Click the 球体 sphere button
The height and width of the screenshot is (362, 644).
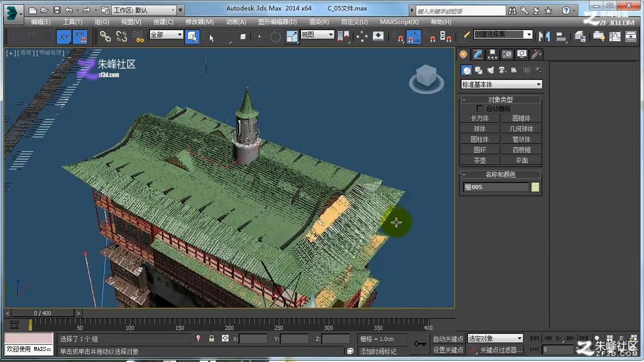[x=479, y=129]
